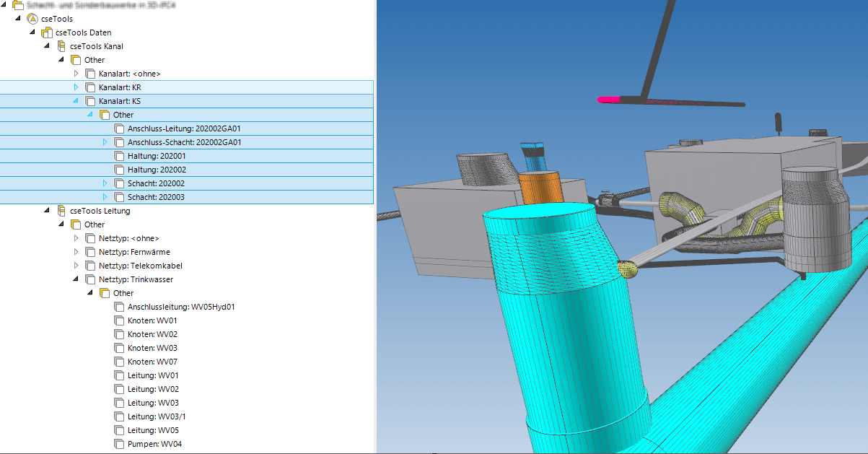
Task: Pick the orange cylinder in 3D view
Action: point(539,188)
